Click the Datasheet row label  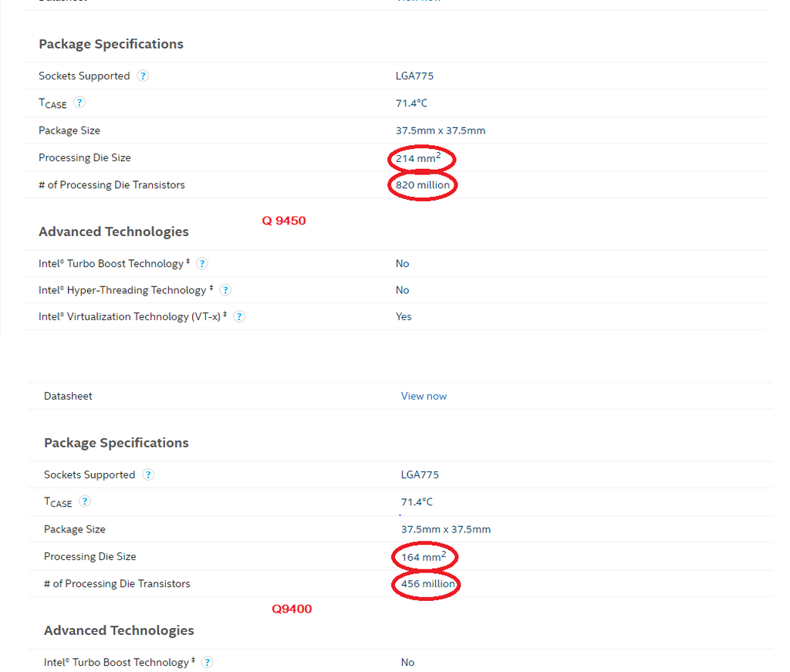[68, 396]
